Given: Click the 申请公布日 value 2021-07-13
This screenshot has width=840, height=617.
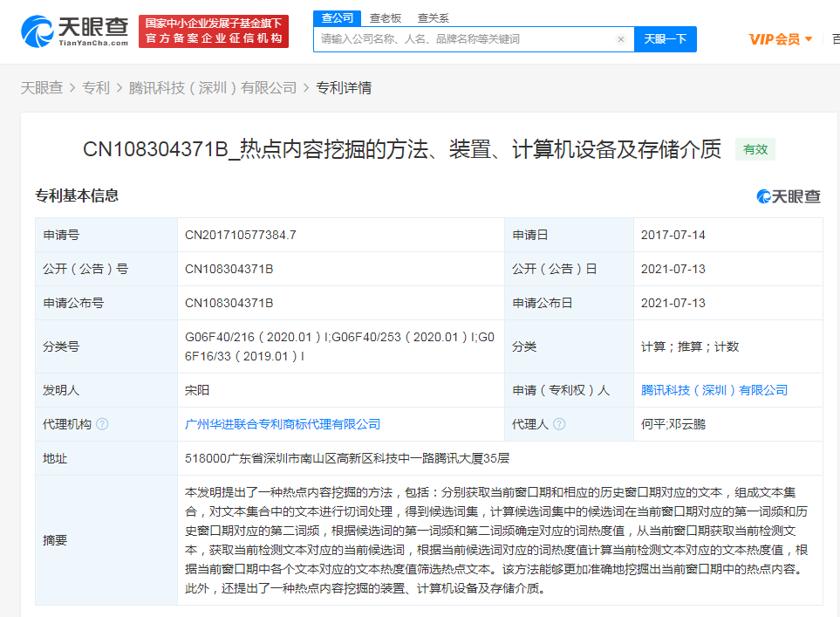Looking at the screenshot, I should (x=673, y=303).
